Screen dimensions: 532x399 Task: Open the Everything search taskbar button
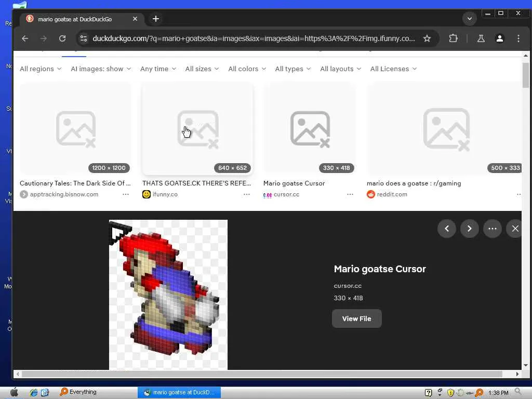(79, 392)
